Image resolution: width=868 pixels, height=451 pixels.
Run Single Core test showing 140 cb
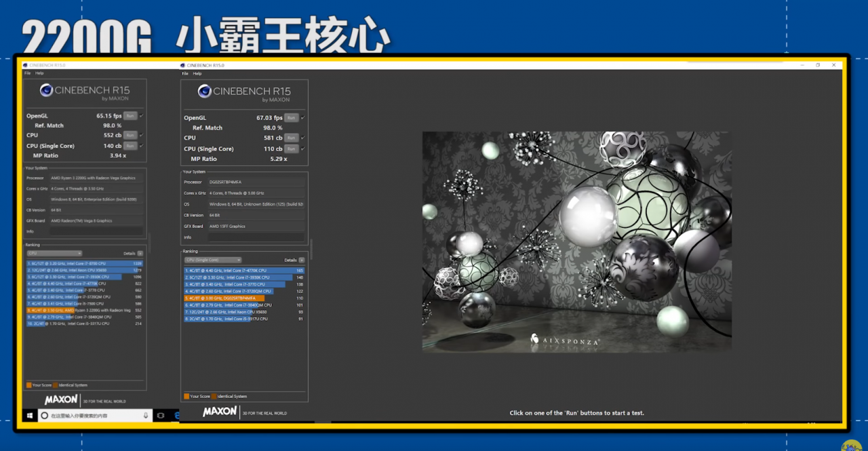pos(130,146)
